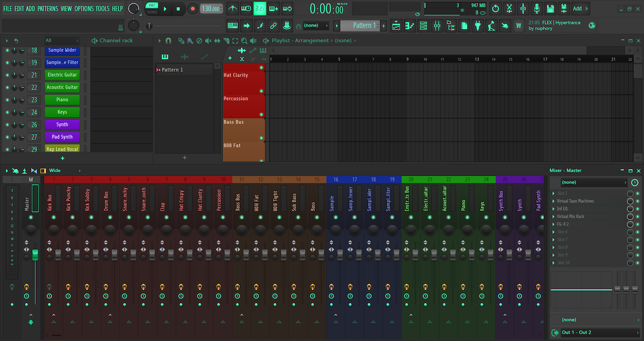
Task: Mute the Piano channel using its green LED
Action: pyautogui.click(x=7, y=100)
